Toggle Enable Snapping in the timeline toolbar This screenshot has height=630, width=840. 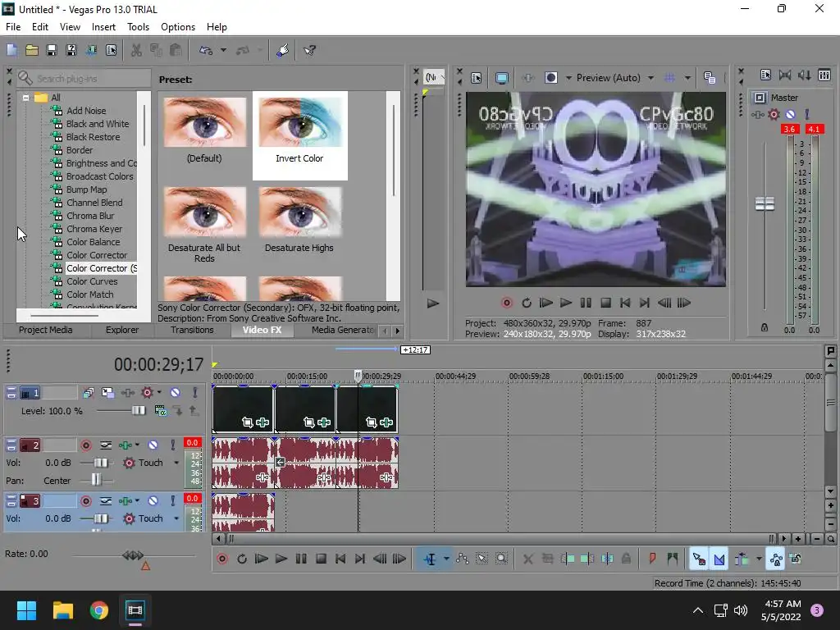point(699,559)
